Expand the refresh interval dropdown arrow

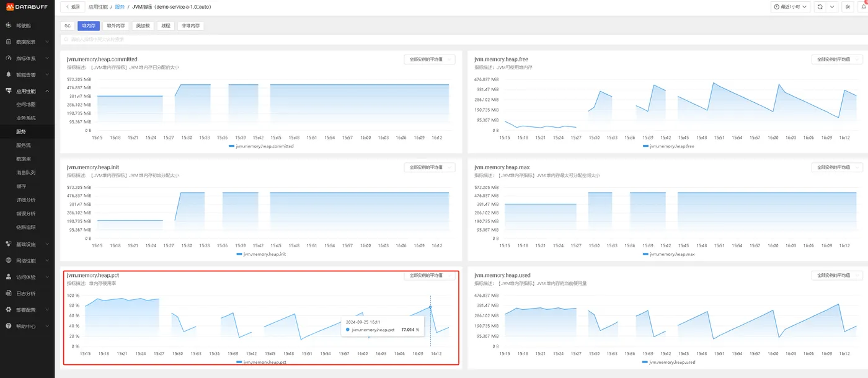tap(833, 7)
